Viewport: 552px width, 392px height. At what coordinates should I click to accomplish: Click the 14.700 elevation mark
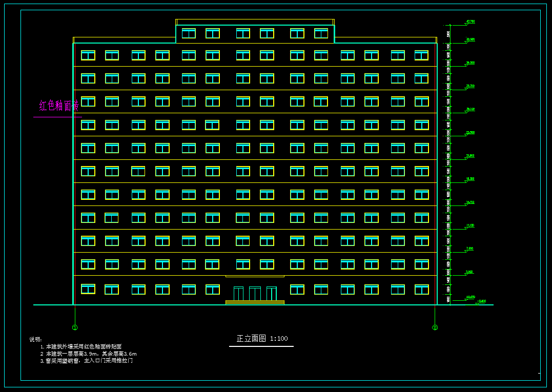tap(471, 202)
